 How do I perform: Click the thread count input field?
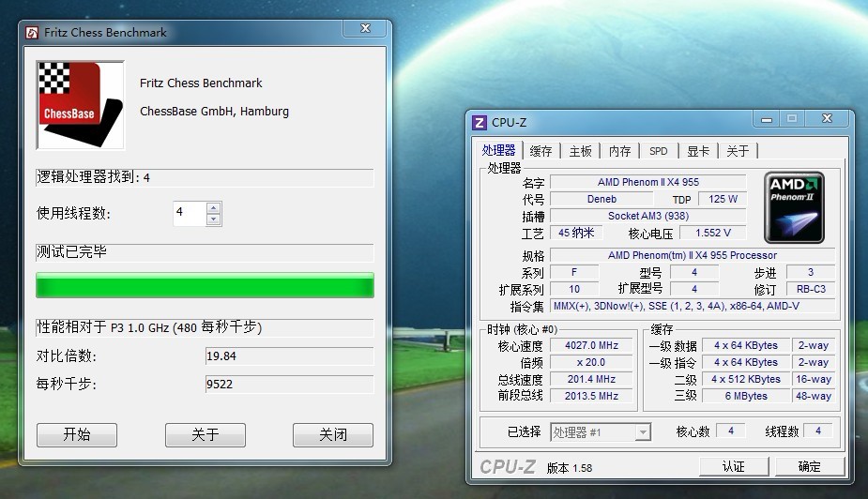(190, 213)
